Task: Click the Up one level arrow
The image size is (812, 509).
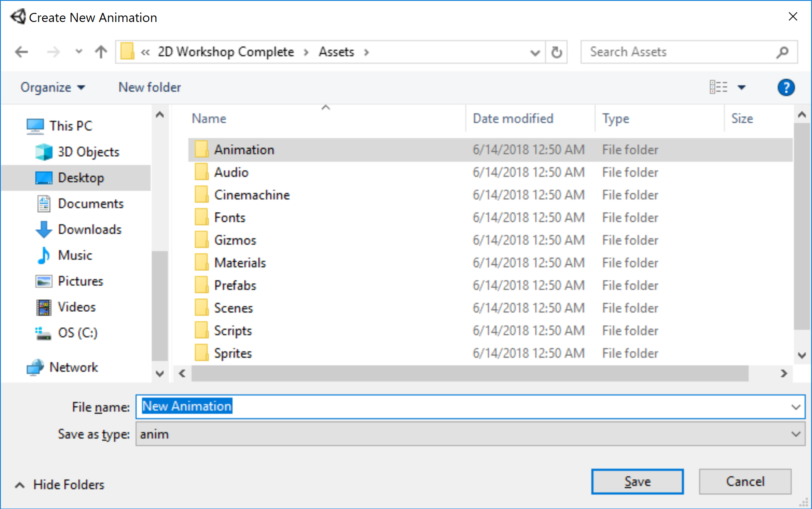Action: (101, 52)
